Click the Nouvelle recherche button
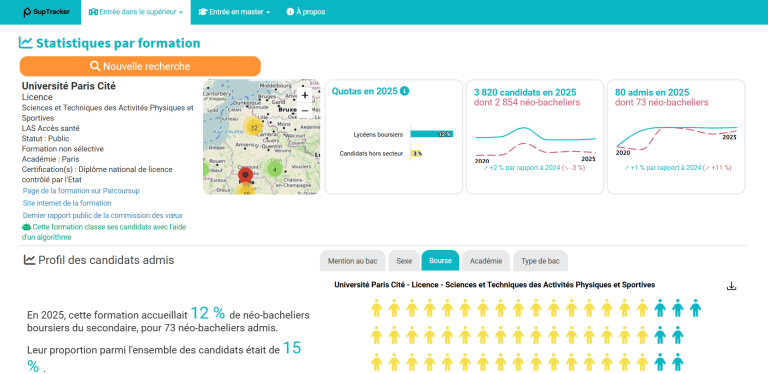The image size is (768, 374). pos(140,66)
